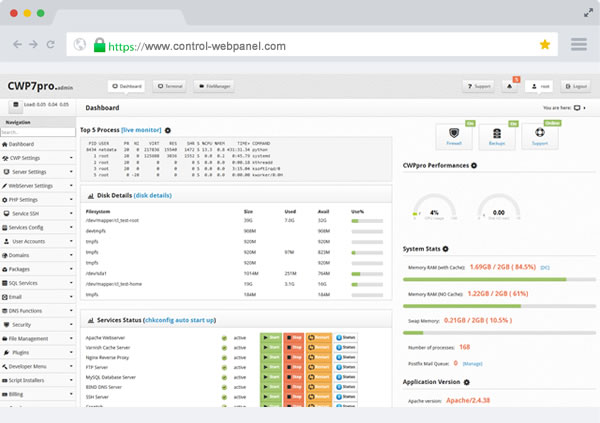
Task: Expand the PHP Settings navigation menu
Action: pyautogui.click(x=38, y=199)
